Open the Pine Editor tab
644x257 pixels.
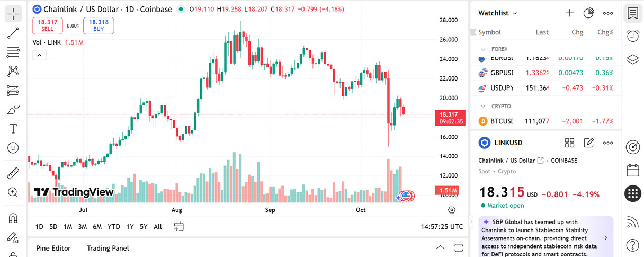(x=53, y=248)
